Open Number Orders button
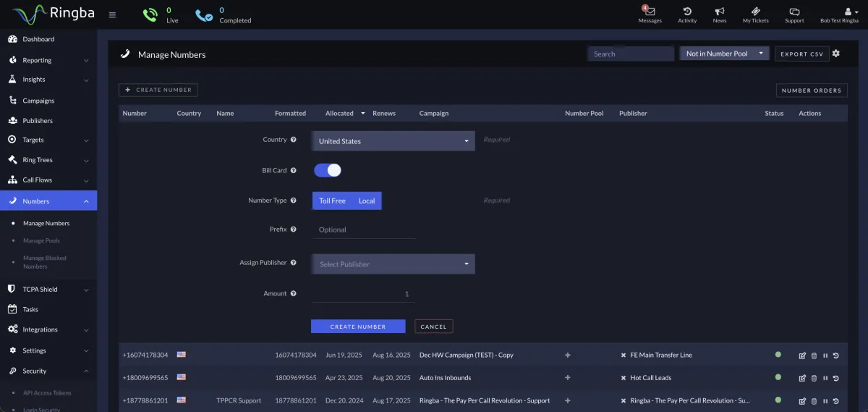The image size is (868, 412). pyautogui.click(x=812, y=91)
